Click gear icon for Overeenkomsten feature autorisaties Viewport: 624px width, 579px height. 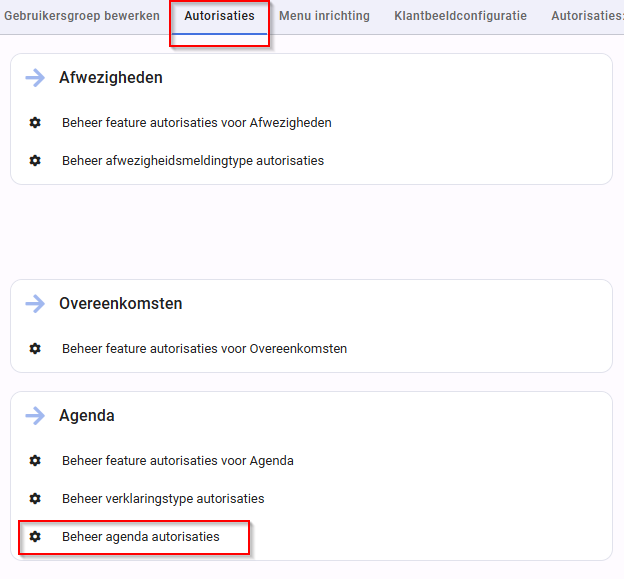pyautogui.click(x=35, y=349)
